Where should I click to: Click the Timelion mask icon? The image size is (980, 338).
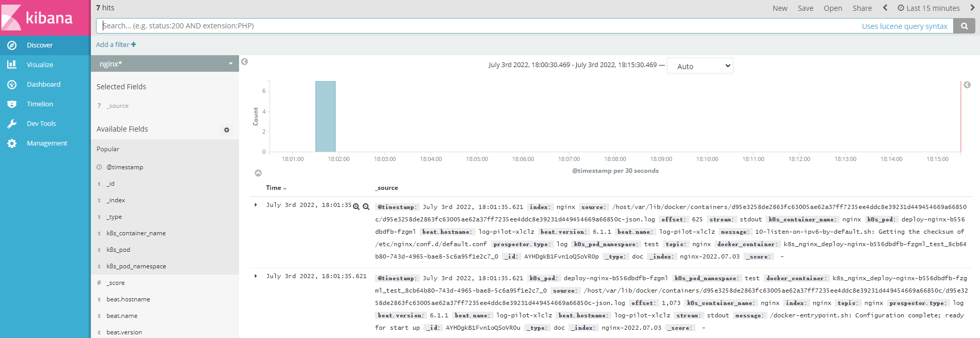[x=12, y=104]
